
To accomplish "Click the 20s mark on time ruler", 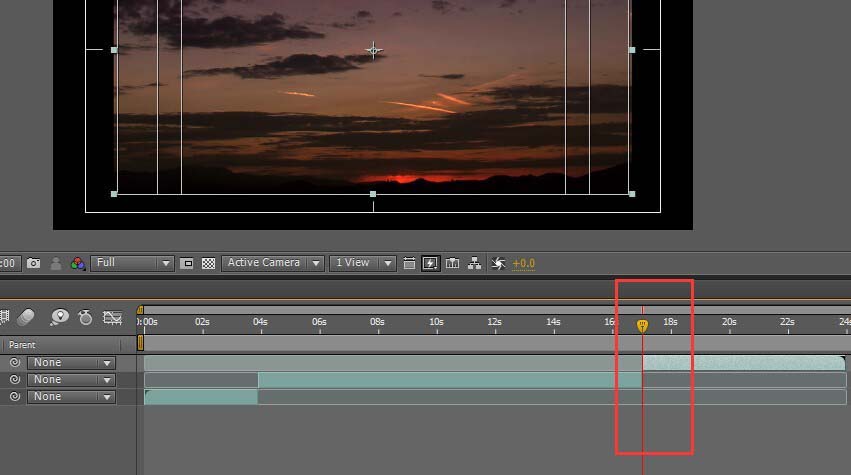I will [729, 322].
